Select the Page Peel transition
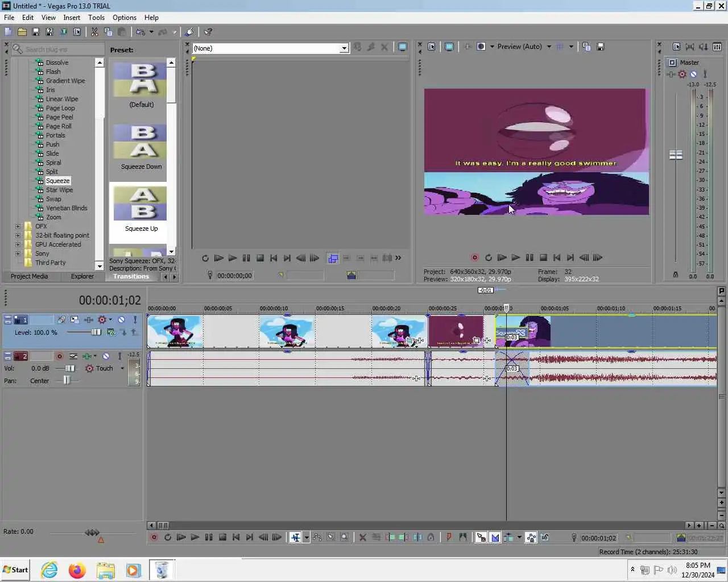This screenshot has width=728, height=582. click(x=59, y=117)
